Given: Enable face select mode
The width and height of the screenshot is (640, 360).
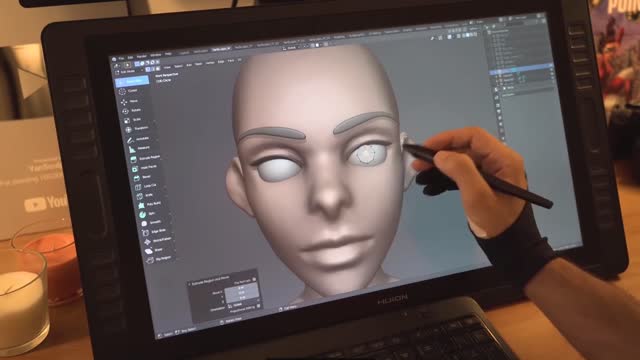Looking at the screenshot, I should point(158,69).
